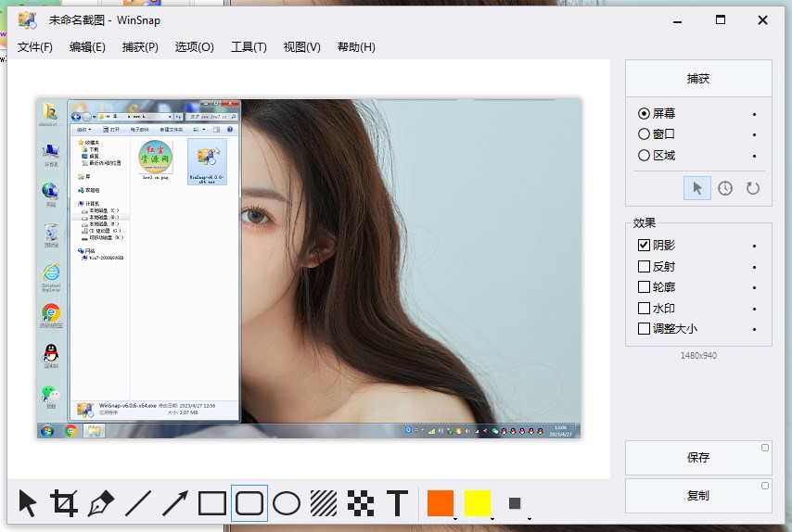This screenshot has width=792, height=532.
Task: Click the delay timer clock icon
Action: pos(725,188)
